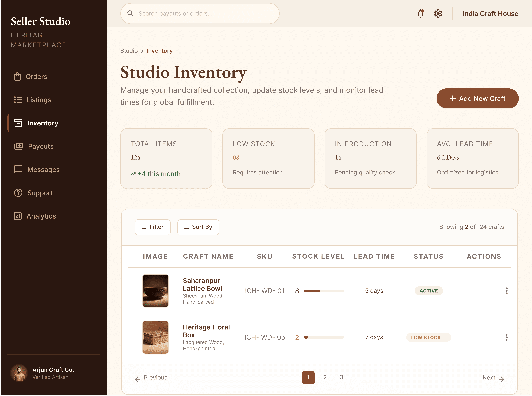Click the Craft Name column header
The image size is (532, 396).
point(208,256)
